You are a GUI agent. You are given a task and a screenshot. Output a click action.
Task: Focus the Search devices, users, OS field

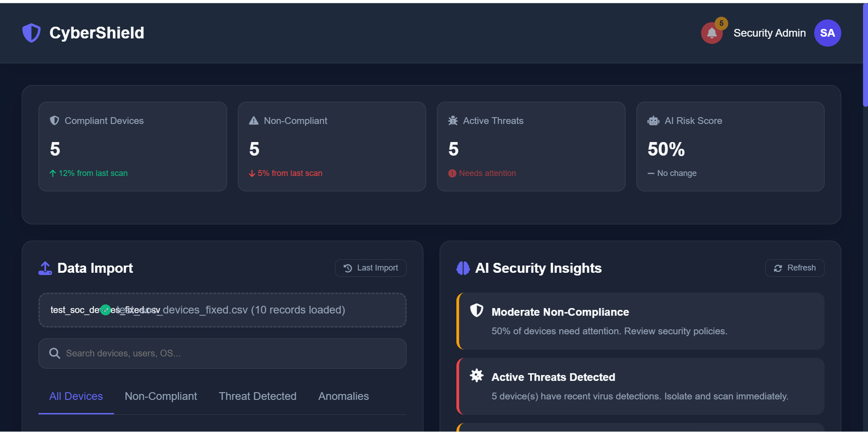pyautogui.click(x=223, y=353)
